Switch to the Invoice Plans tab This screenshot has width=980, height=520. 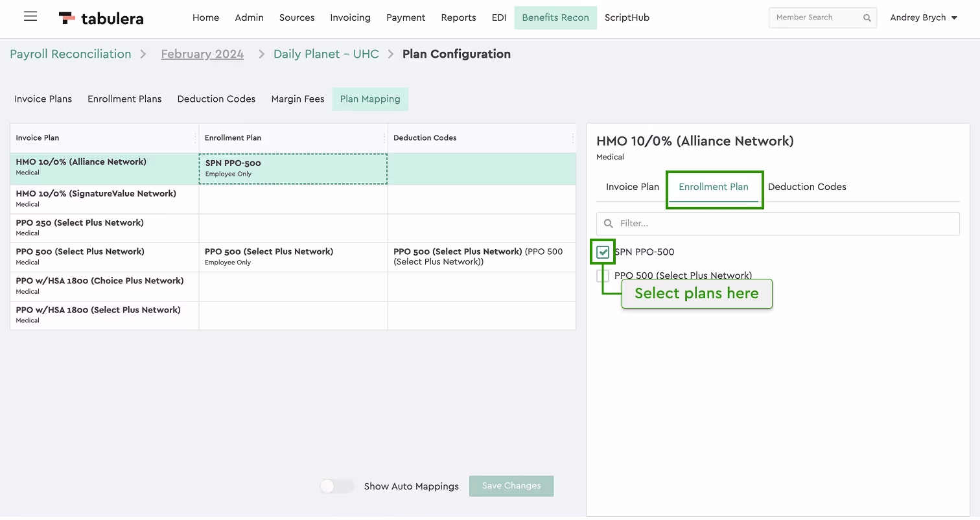[x=43, y=99]
